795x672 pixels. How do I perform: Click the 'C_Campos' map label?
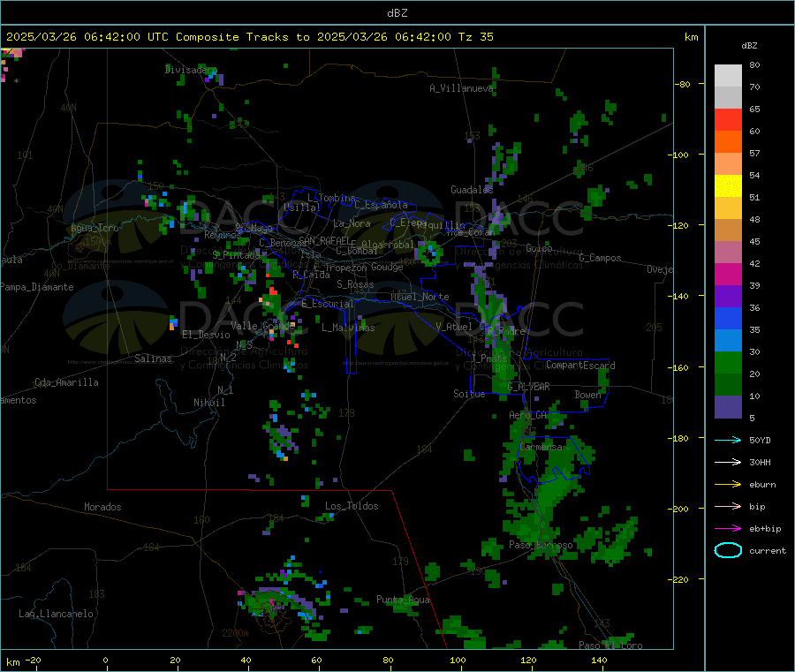(x=600, y=258)
